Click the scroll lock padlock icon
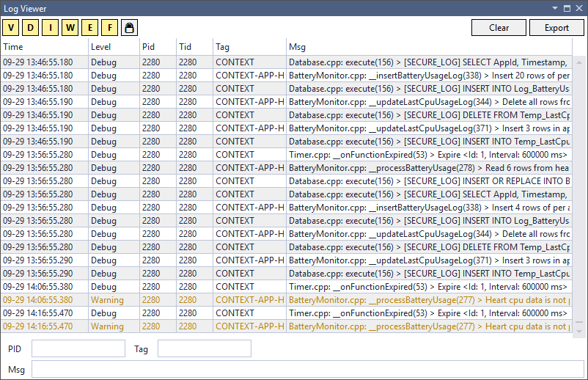Screen dimensions: 588x380 (x=129, y=28)
